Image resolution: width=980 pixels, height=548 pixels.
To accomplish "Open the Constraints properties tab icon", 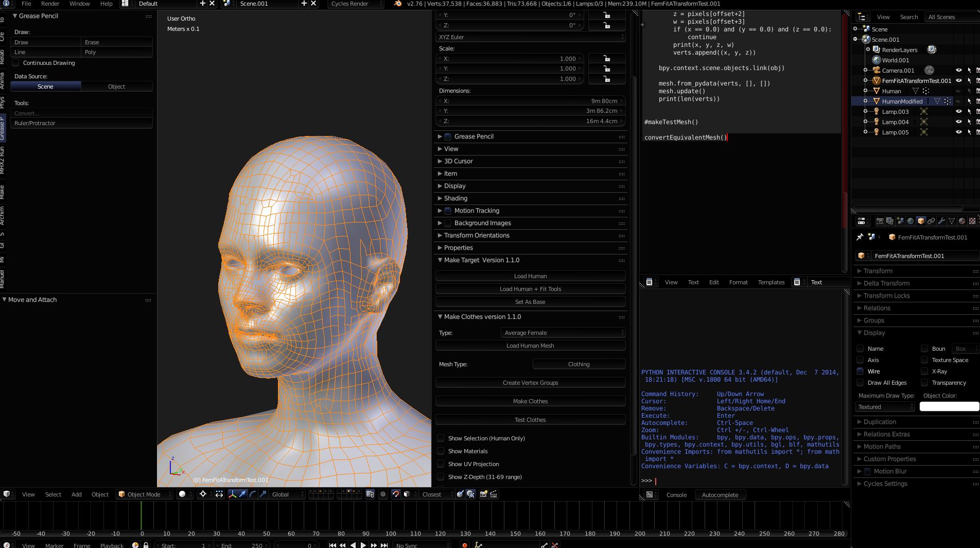I will click(x=931, y=221).
